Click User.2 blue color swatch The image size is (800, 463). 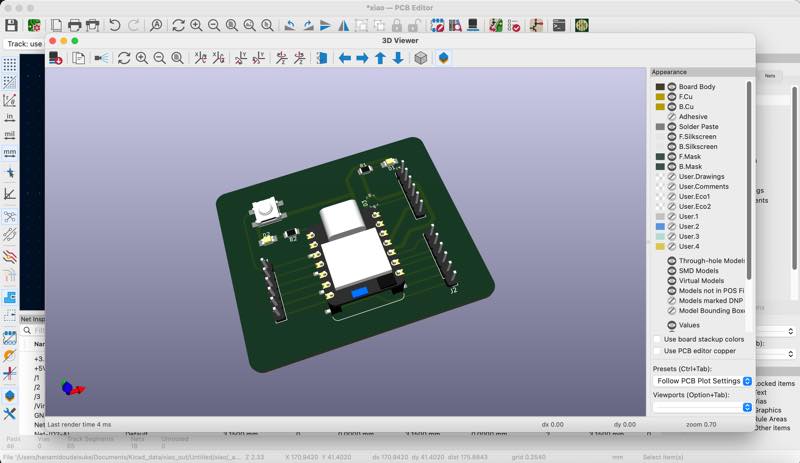(660, 226)
